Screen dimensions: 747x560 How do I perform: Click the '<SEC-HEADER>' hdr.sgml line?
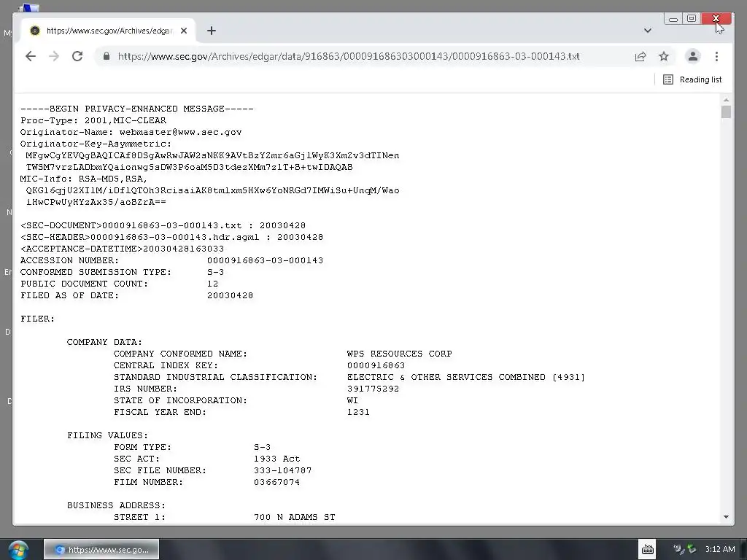point(171,237)
